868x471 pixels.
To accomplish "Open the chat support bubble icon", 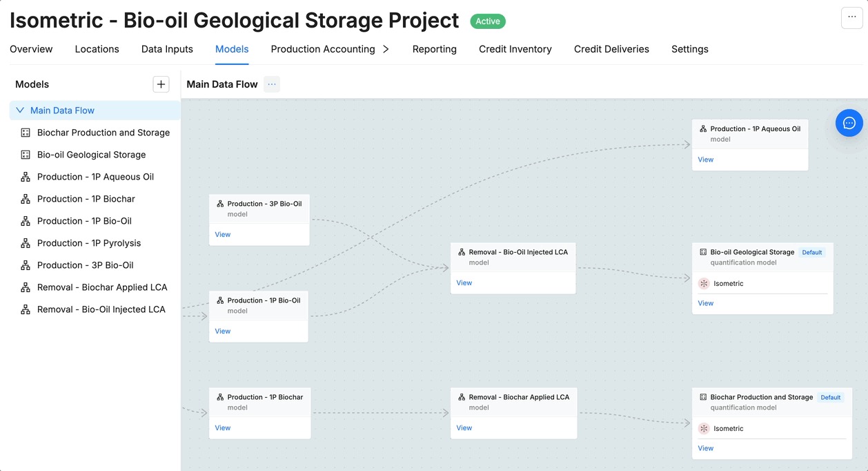I will tap(849, 123).
